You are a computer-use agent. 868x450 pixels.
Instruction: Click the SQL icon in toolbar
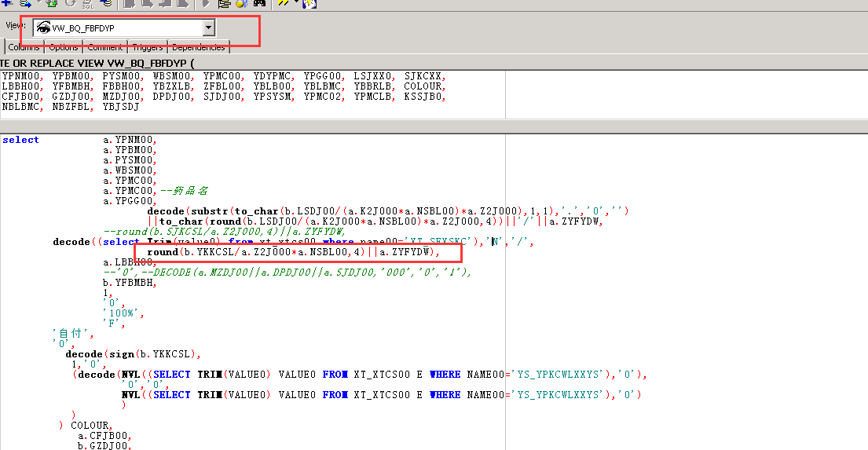point(88,4)
